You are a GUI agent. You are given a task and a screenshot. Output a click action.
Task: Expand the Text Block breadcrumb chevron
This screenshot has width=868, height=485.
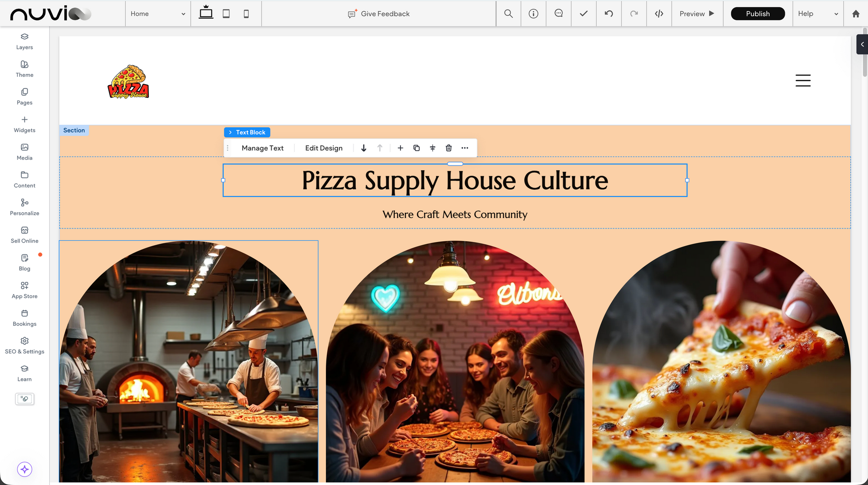[x=231, y=132]
